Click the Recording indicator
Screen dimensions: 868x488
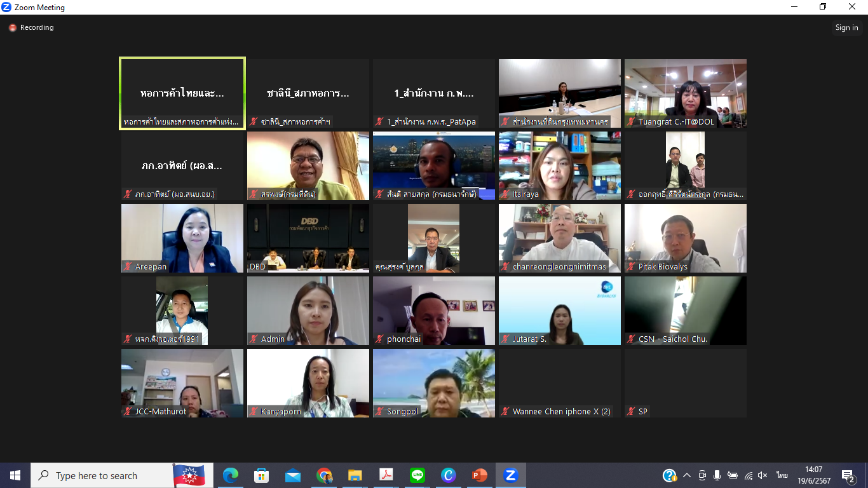pyautogui.click(x=31, y=28)
